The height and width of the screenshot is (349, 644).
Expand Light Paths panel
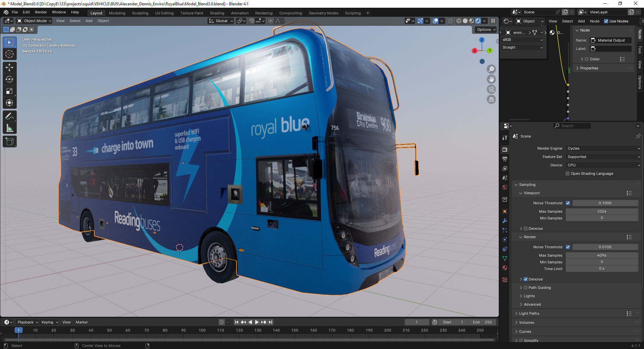[529, 313]
